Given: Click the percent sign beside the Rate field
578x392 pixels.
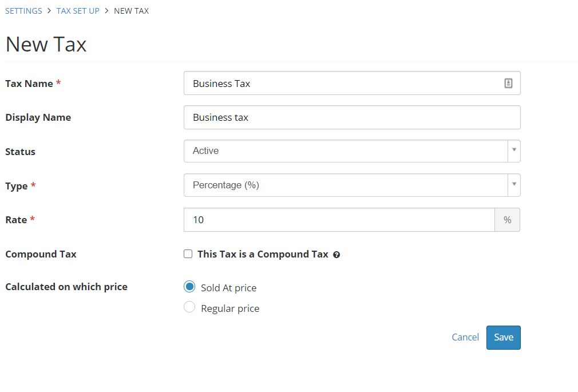Looking at the screenshot, I should [507, 220].
